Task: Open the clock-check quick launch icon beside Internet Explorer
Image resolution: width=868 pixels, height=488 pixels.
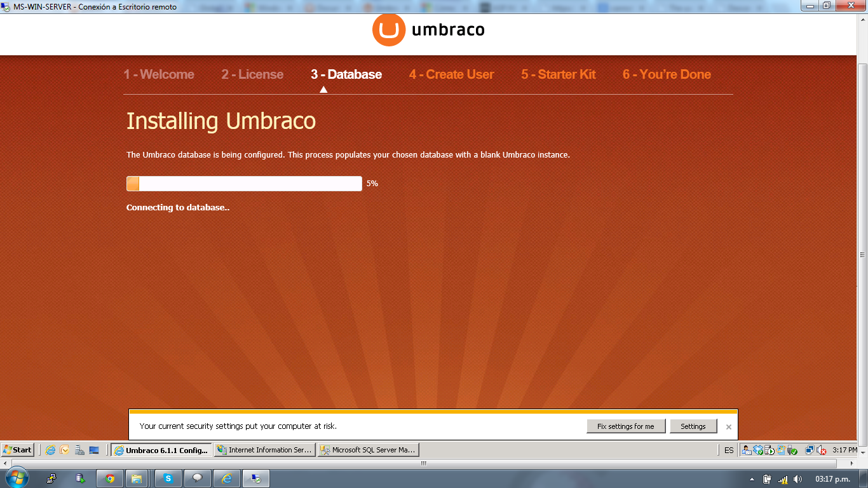Action: coord(64,450)
